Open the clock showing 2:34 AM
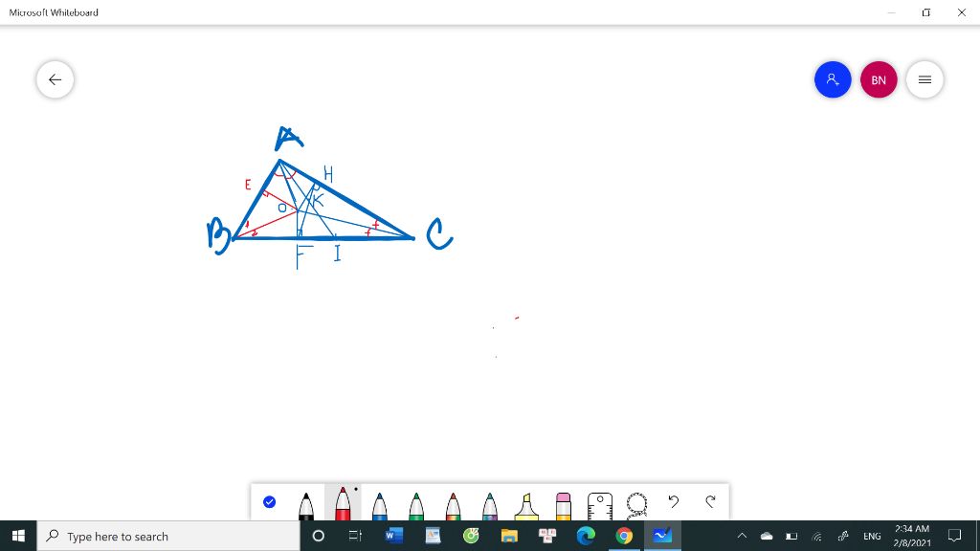980x551 pixels. coord(912,536)
